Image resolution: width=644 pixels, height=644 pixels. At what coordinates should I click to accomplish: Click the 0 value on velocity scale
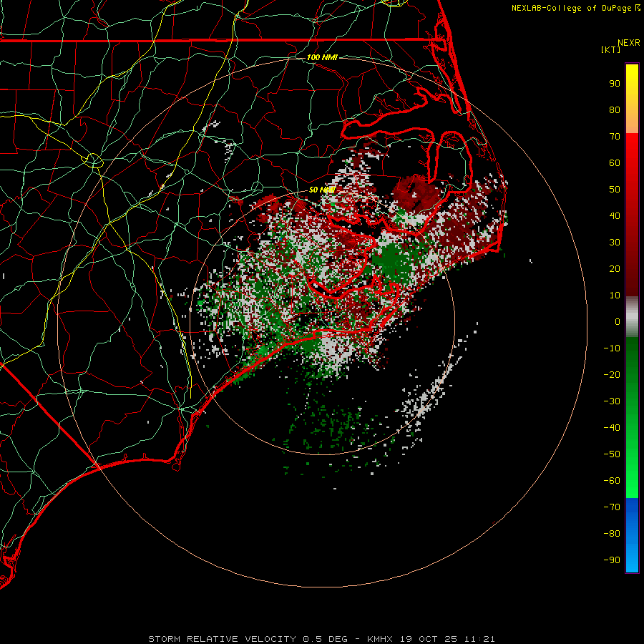click(618, 321)
